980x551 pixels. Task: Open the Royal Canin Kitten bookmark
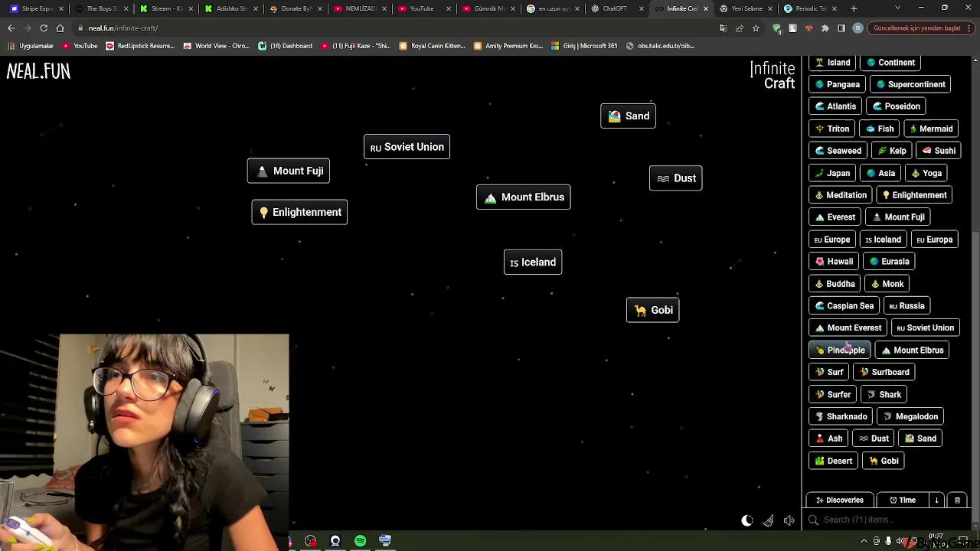[433, 46]
